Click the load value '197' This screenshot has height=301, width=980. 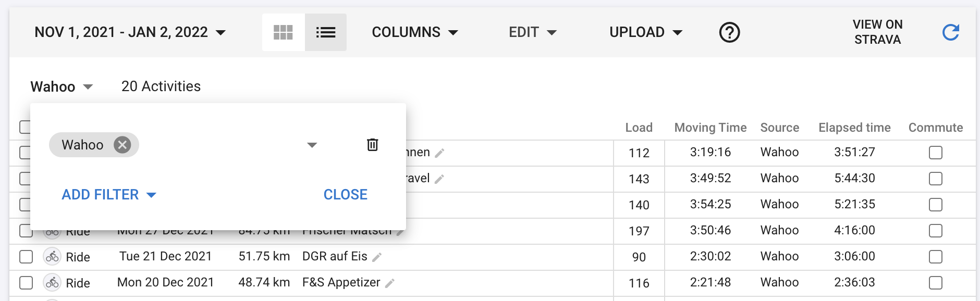(639, 231)
